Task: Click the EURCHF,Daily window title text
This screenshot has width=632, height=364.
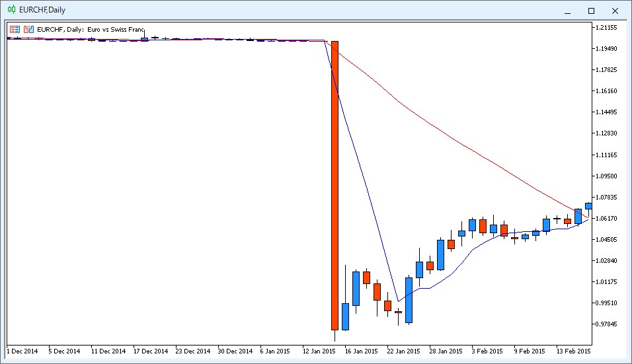Action: click(42, 10)
